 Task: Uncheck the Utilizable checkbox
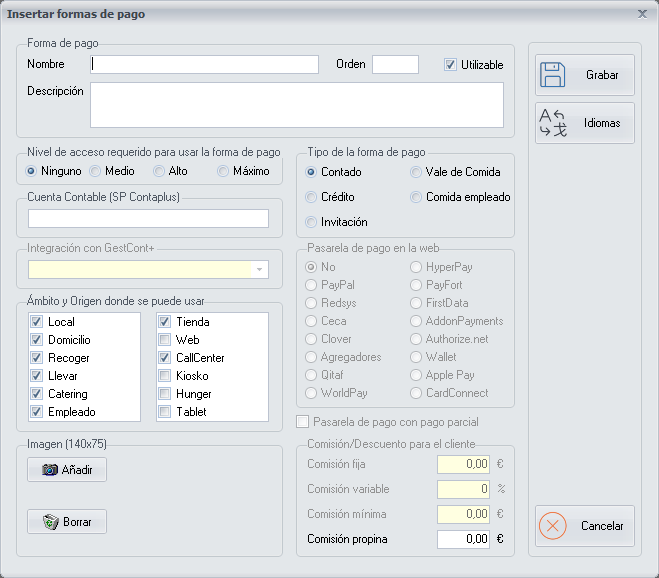point(450,65)
